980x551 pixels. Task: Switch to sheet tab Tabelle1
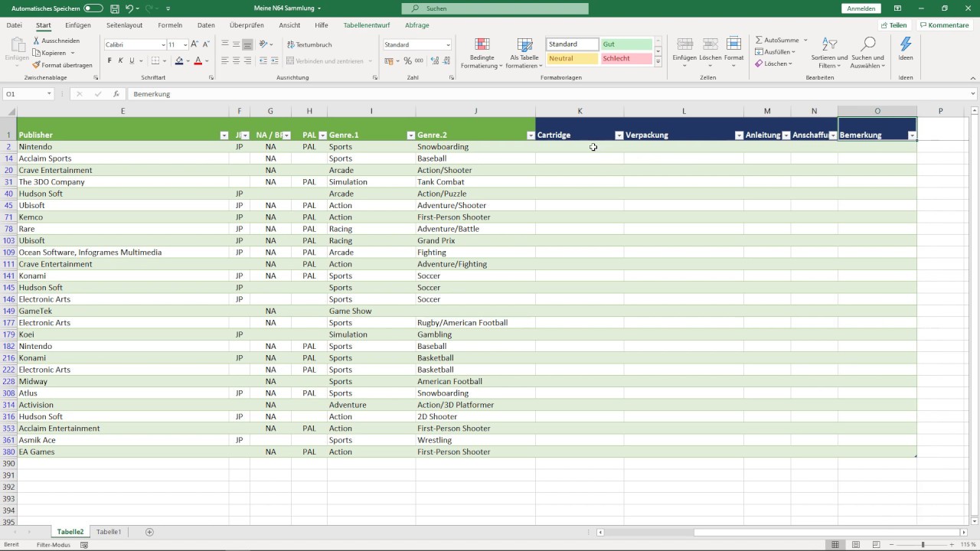pos(108,532)
